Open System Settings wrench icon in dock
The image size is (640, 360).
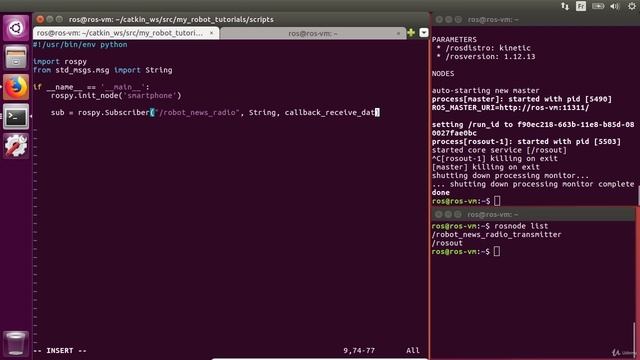(x=16, y=146)
